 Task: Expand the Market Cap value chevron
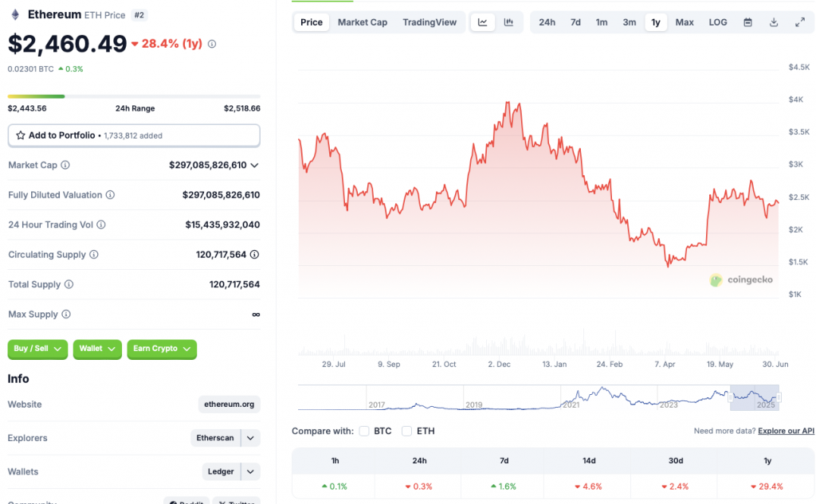point(254,166)
